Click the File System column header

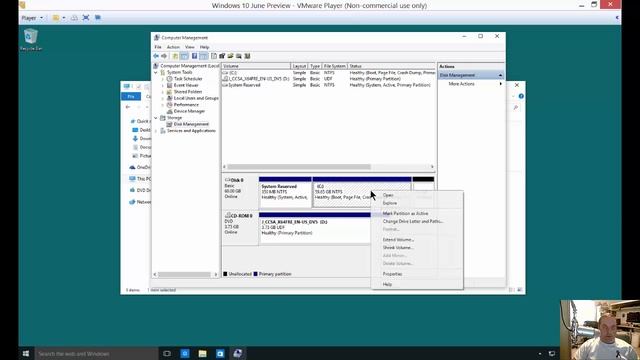pos(335,66)
